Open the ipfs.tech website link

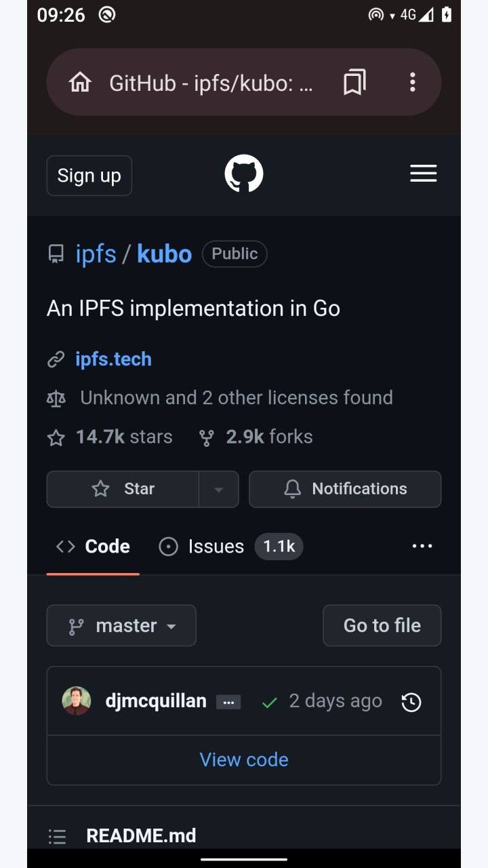[x=113, y=359]
